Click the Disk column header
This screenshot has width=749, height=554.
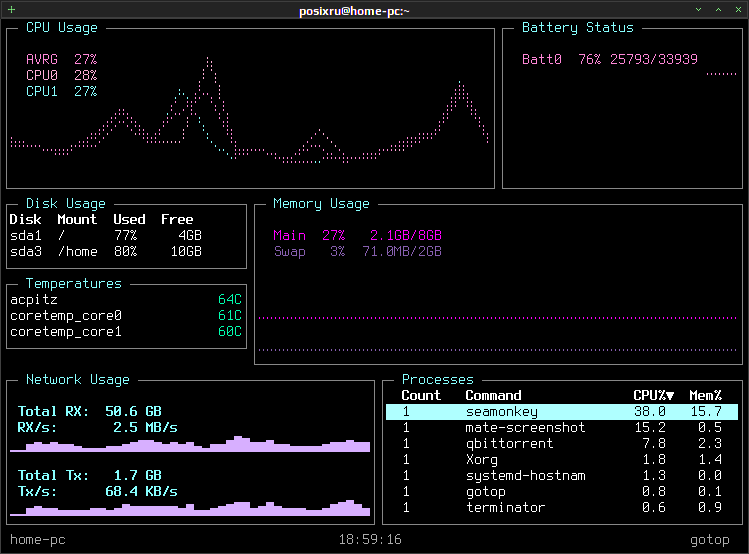point(25,220)
